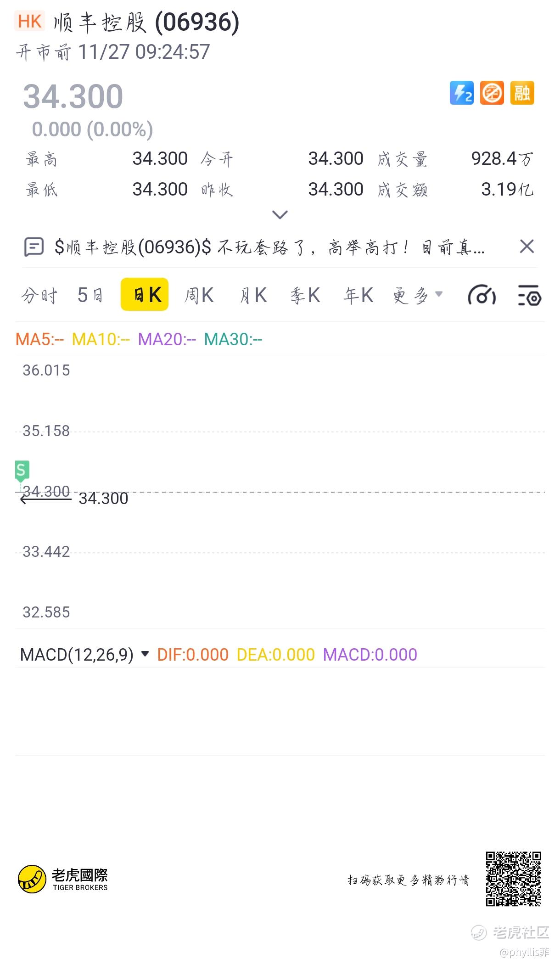Tap the QR code image
Viewport: 560px width, 965px height.
click(x=513, y=879)
